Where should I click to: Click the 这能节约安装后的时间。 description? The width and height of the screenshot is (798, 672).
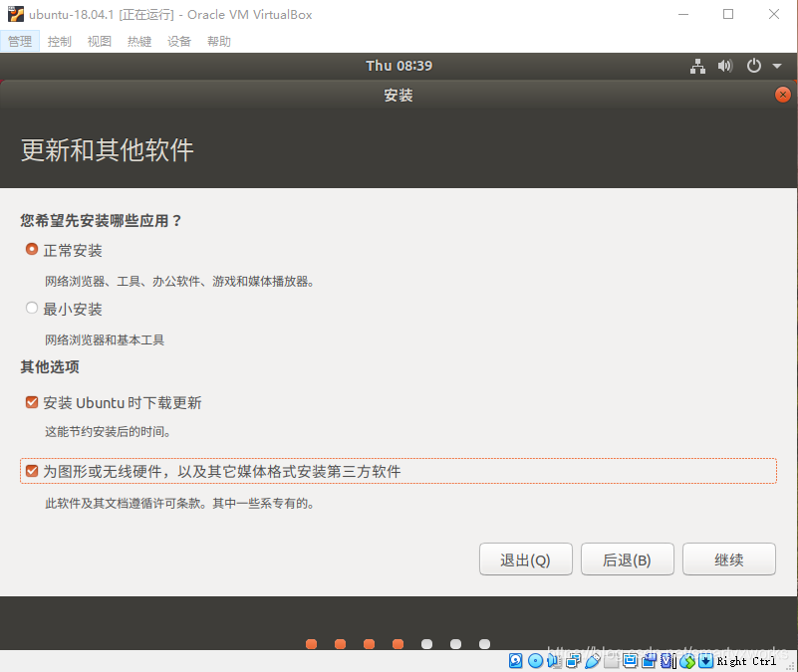click(x=108, y=432)
